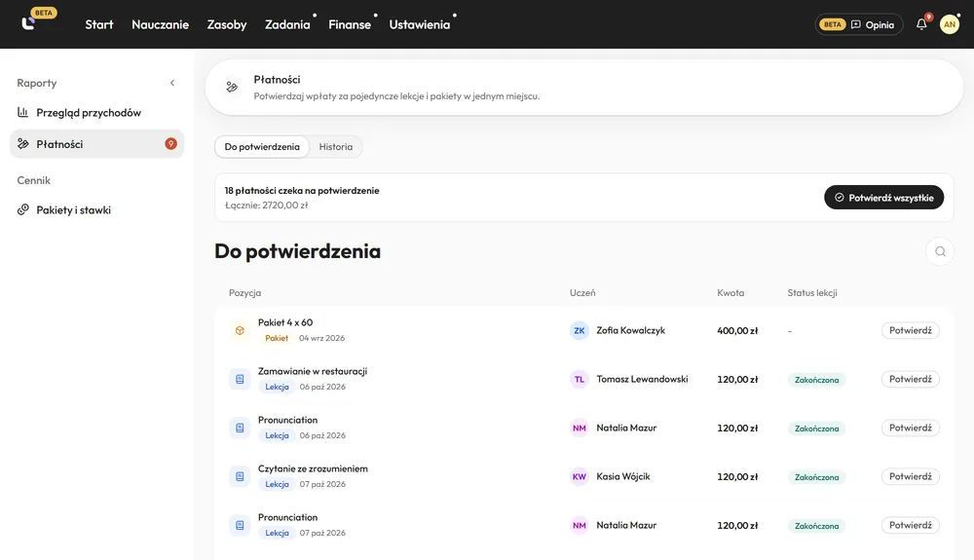Screen dimensions: 974x560
Task: Click the TL avatar of Tomasz Lewandowski
Action: click(579, 379)
